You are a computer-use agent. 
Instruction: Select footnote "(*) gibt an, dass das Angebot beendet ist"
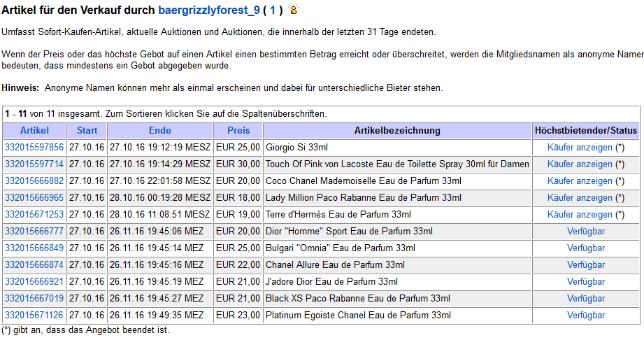click(x=85, y=330)
